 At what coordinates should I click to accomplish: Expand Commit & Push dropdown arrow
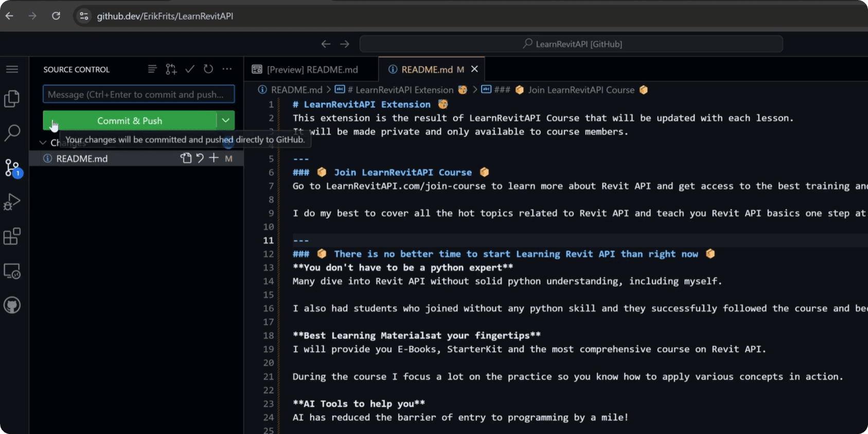225,120
